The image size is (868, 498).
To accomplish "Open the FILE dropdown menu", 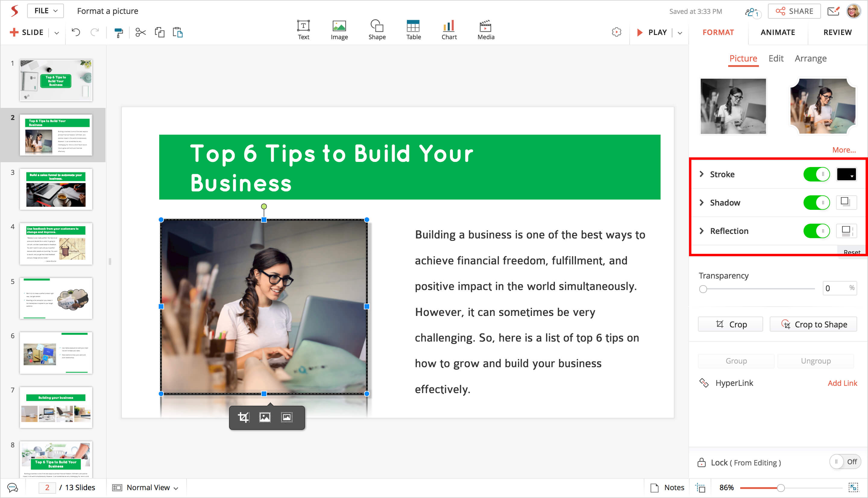I will (46, 11).
